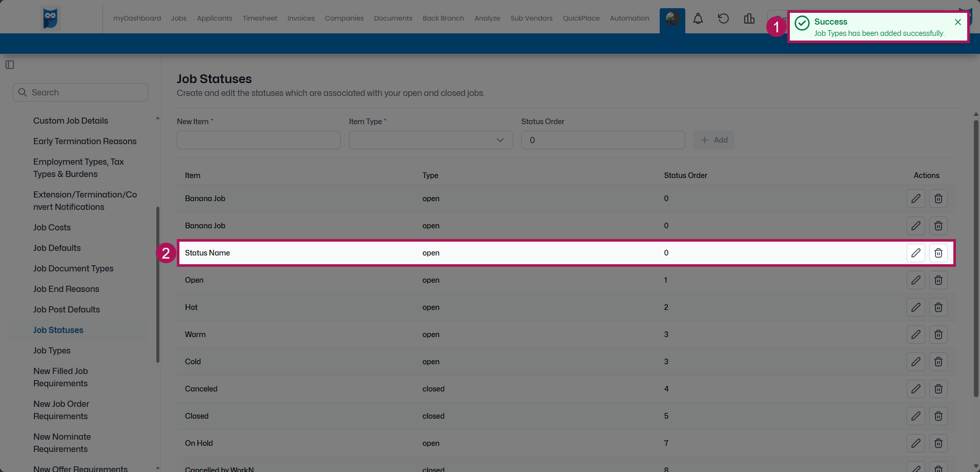Click the Add button
Image resolution: width=980 pixels, height=472 pixels.
click(x=713, y=140)
